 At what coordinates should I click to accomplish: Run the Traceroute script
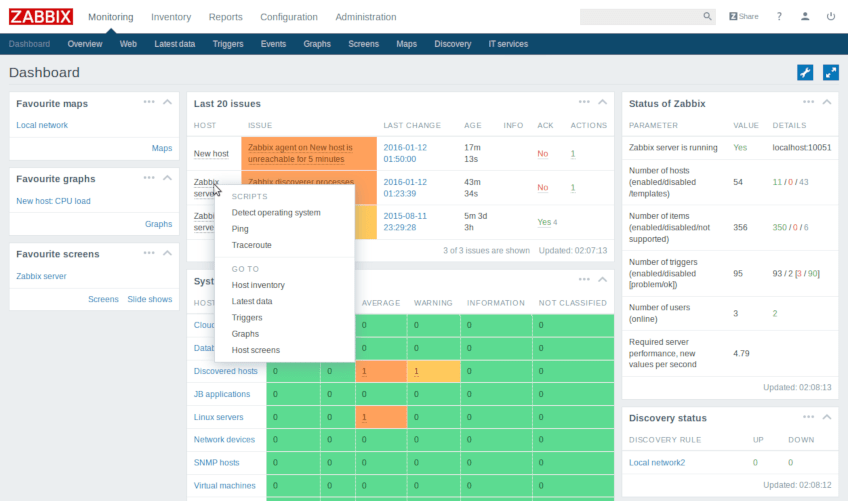point(251,245)
